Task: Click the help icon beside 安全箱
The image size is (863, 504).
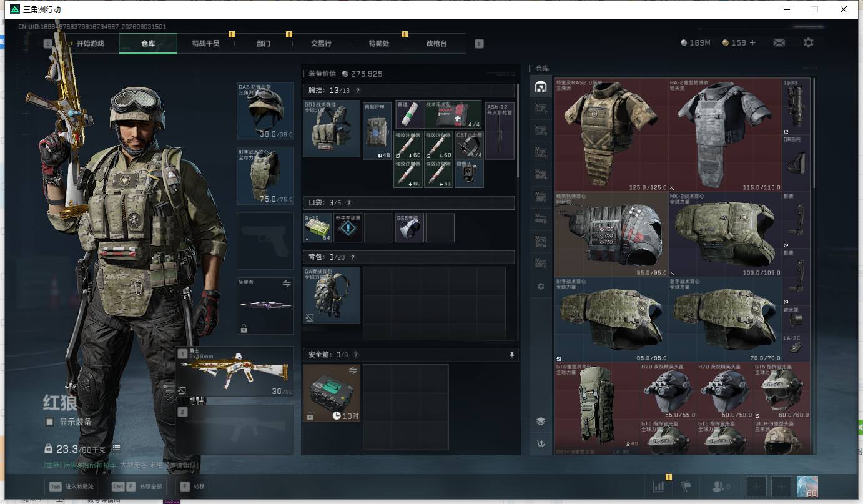Action: click(x=355, y=355)
